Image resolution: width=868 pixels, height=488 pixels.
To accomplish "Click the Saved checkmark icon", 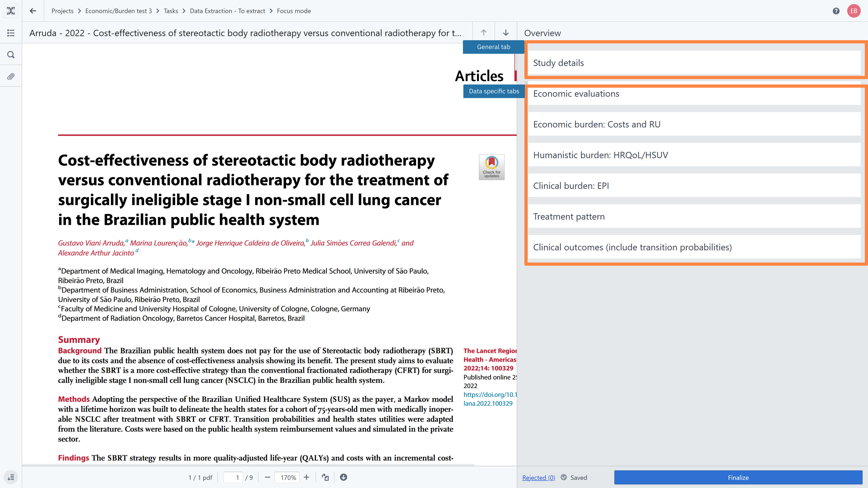I will (564, 477).
